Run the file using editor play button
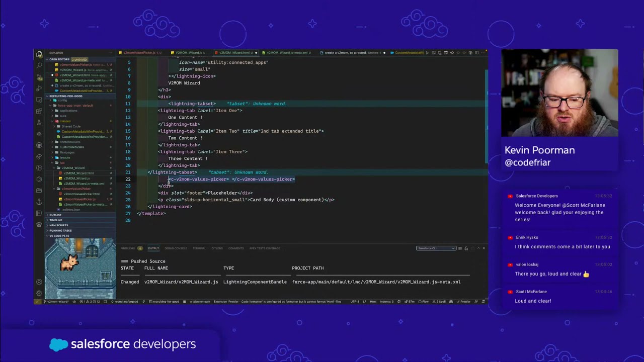Screen dimensions: 644x362 tap(427, 53)
